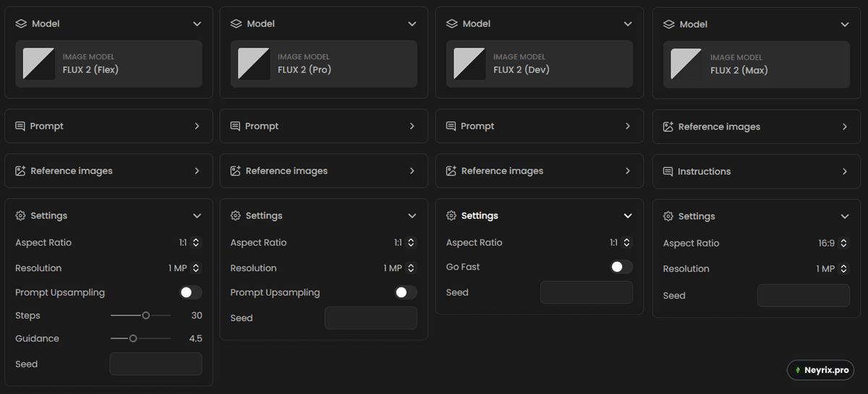
Task: Click the Settings gear icon in the Pro panel
Action: 235,215
